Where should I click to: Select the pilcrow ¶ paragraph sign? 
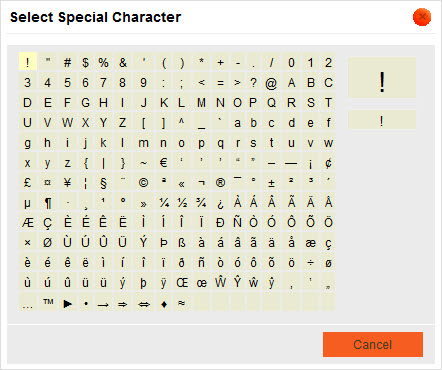point(48,203)
